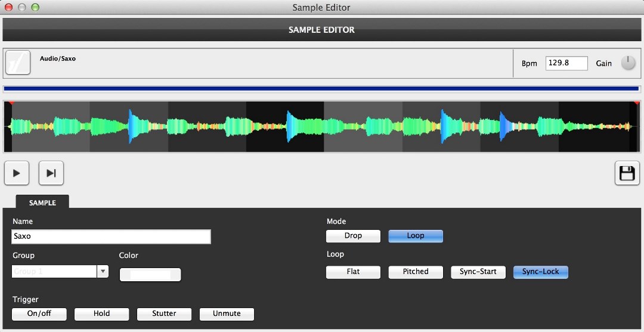Choose the Pitched loop option
This screenshot has width=644, height=332.
[x=416, y=272]
